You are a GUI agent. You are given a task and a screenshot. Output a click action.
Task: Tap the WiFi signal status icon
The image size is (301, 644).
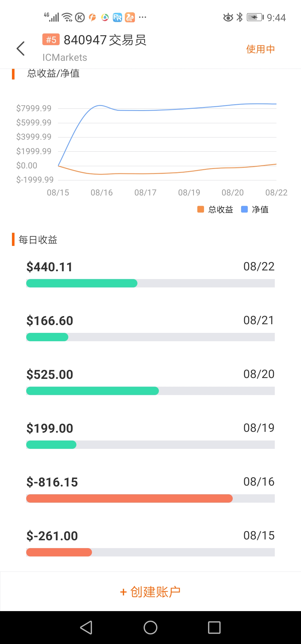click(x=67, y=17)
